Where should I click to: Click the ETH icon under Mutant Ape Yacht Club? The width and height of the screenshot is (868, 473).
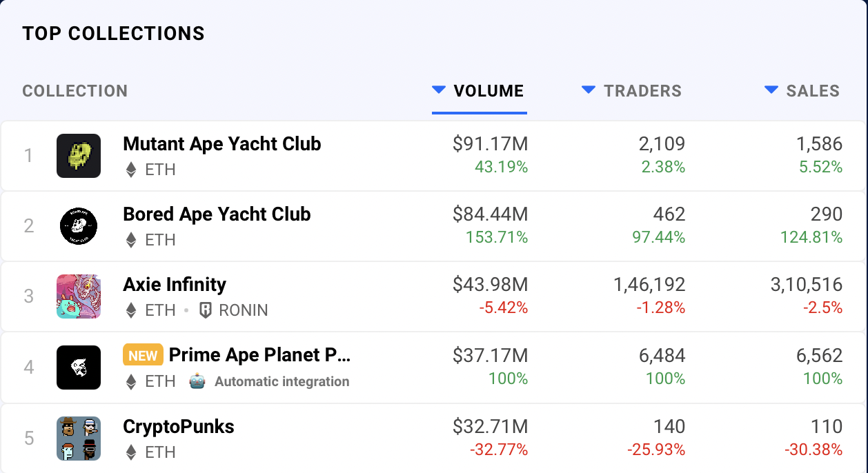point(131,170)
